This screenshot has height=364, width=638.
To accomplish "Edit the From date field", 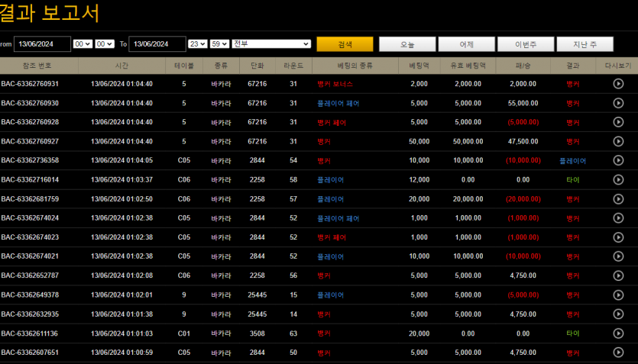I will pyautogui.click(x=42, y=43).
